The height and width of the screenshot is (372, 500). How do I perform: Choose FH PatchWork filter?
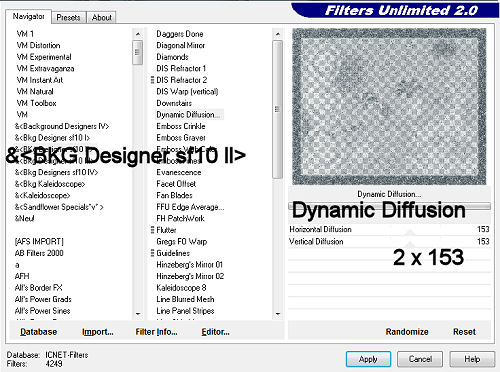click(180, 218)
